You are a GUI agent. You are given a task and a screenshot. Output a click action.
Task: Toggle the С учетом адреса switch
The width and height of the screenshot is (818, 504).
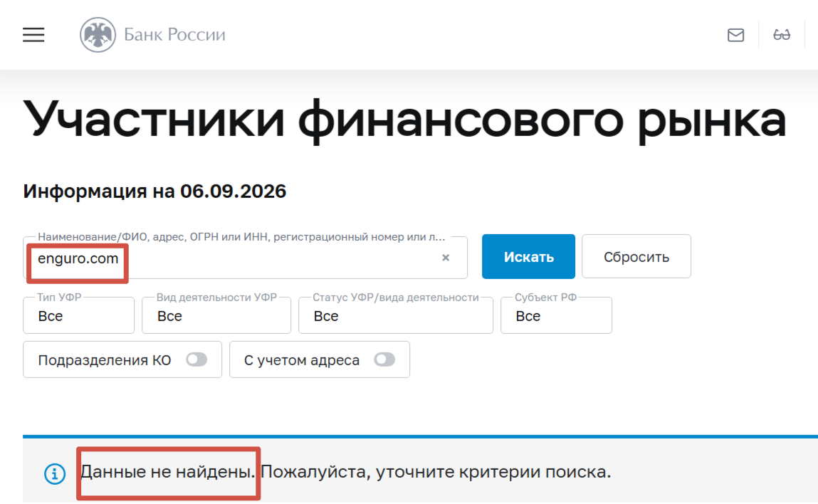pos(384,359)
